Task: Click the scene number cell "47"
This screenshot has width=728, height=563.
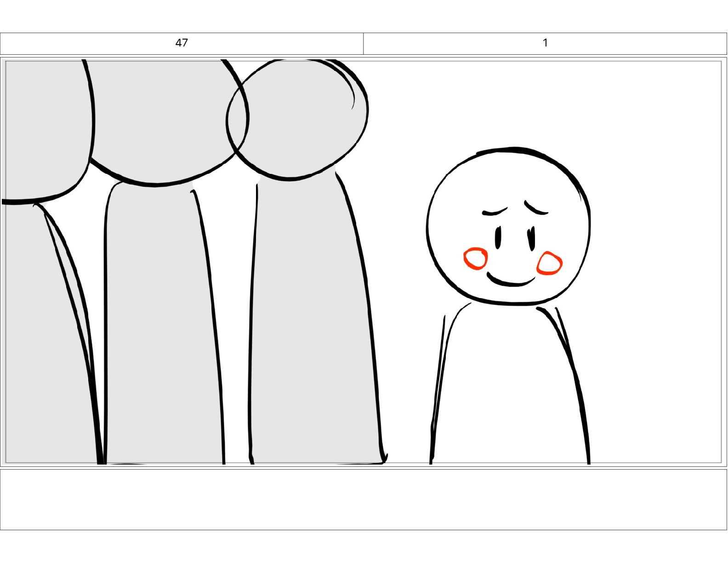Action: point(182,43)
